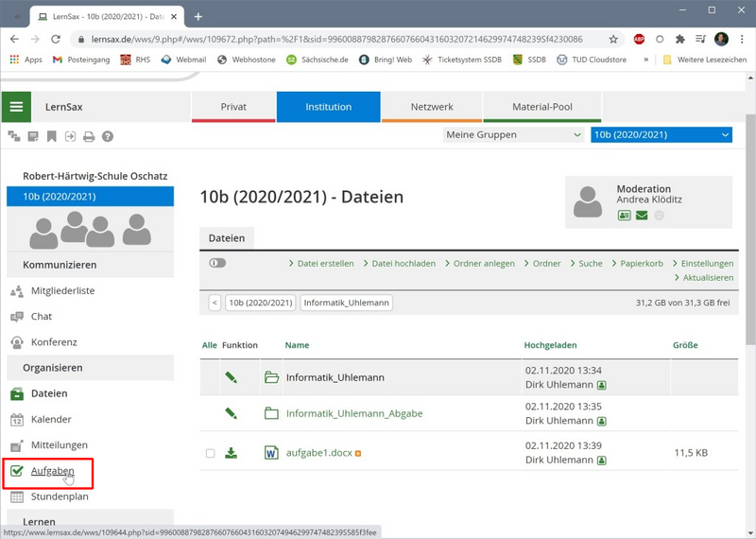Switch to the Privat tab
Image resolution: width=756 pixels, height=539 pixels.
[x=233, y=107]
